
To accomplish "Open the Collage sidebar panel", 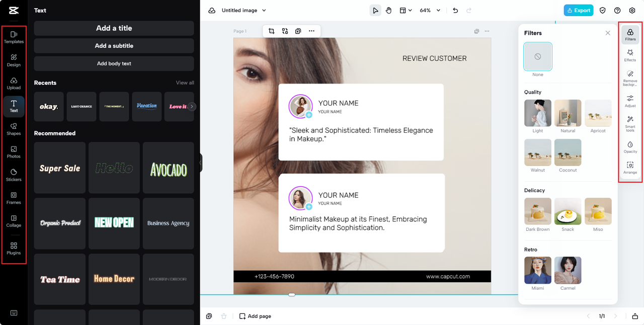I will [14, 221].
